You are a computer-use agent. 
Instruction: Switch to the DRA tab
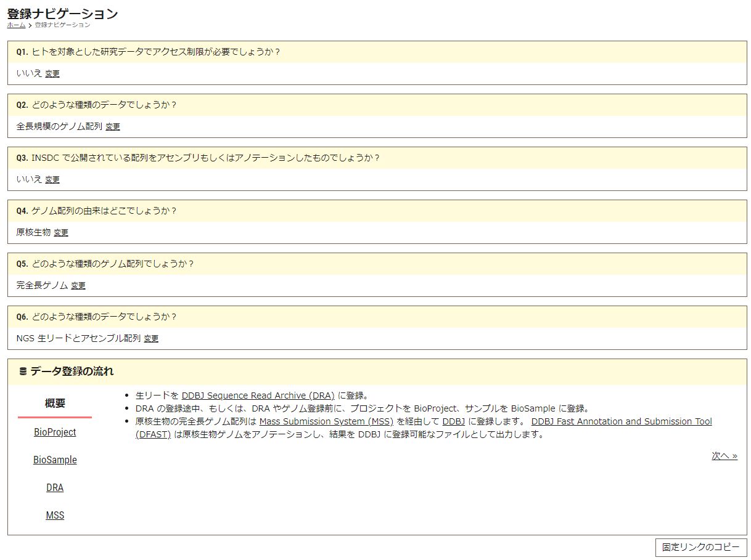(x=55, y=487)
